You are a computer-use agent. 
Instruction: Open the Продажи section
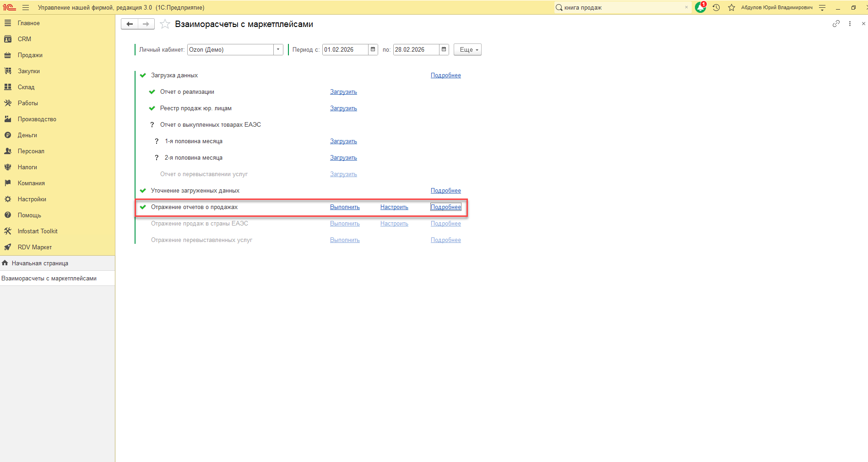tap(30, 55)
